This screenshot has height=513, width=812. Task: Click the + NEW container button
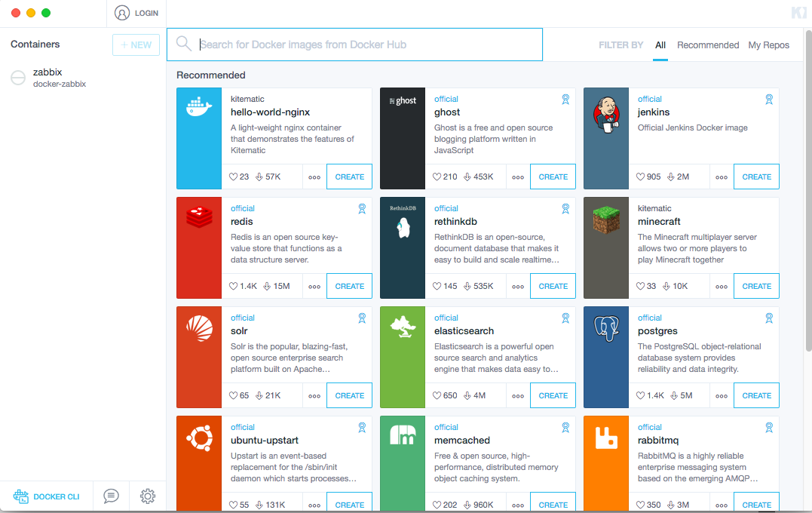click(x=136, y=45)
